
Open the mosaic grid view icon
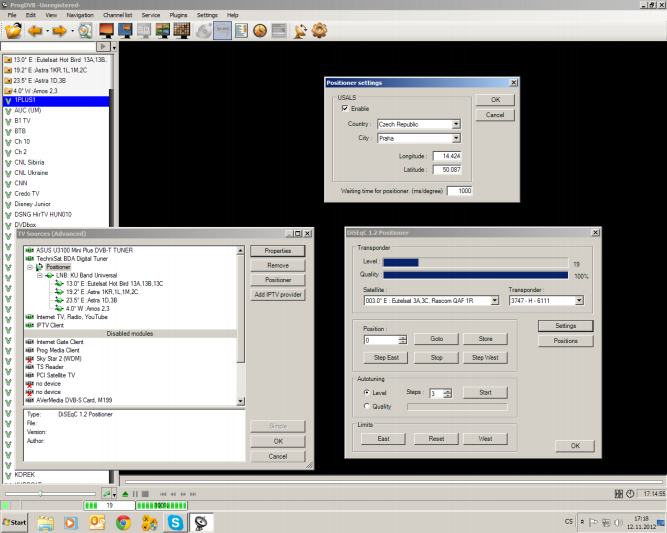click(183, 32)
